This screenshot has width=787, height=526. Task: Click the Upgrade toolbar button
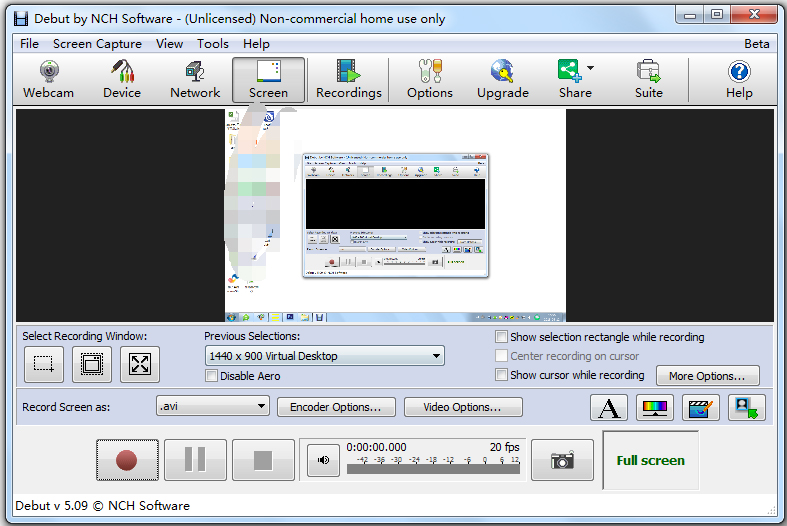click(503, 80)
